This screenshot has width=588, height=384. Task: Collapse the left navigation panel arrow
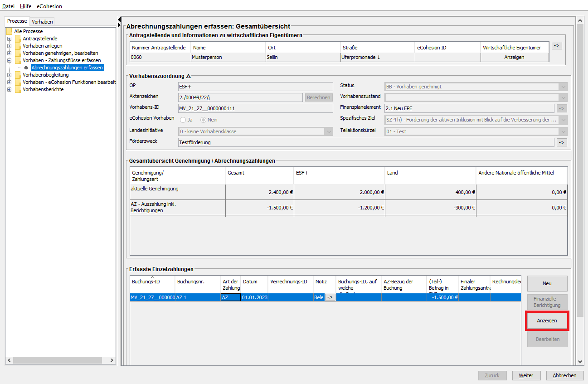tap(119, 19)
